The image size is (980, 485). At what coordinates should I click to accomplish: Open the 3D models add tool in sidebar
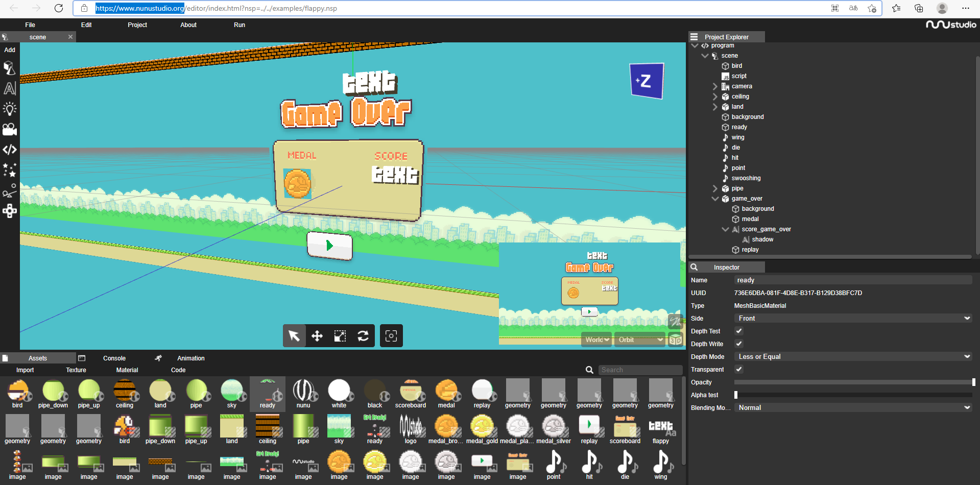(x=10, y=68)
